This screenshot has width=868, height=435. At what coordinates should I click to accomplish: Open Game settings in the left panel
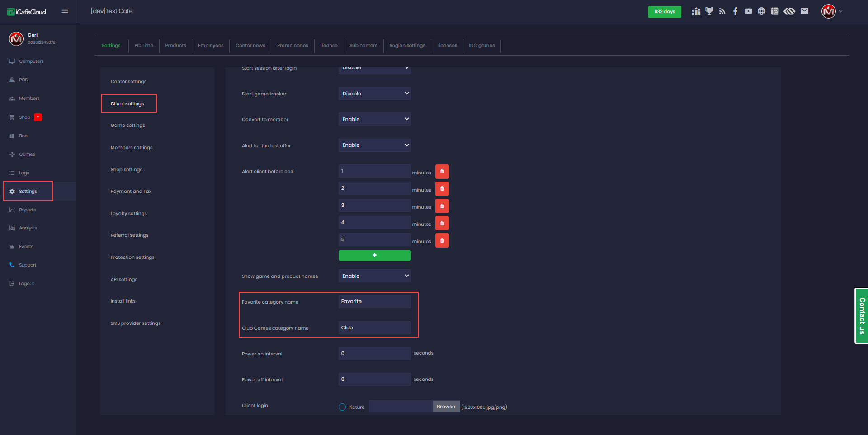[x=128, y=126]
